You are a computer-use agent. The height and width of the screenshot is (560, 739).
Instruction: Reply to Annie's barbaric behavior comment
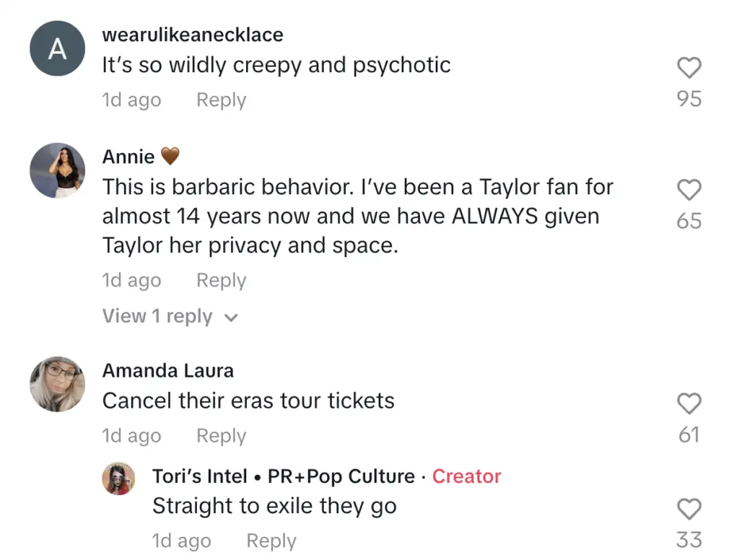[221, 280]
